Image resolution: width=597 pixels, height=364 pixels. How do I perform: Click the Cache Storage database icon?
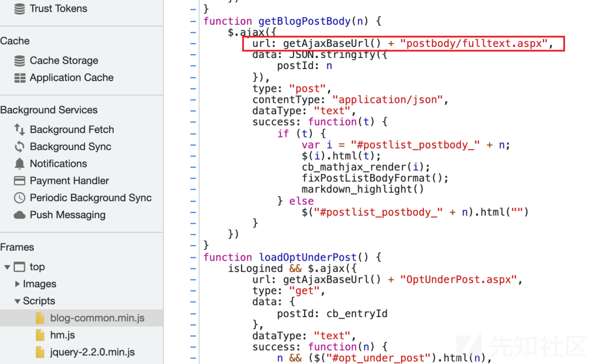pyautogui.click(x=19, y=60)
